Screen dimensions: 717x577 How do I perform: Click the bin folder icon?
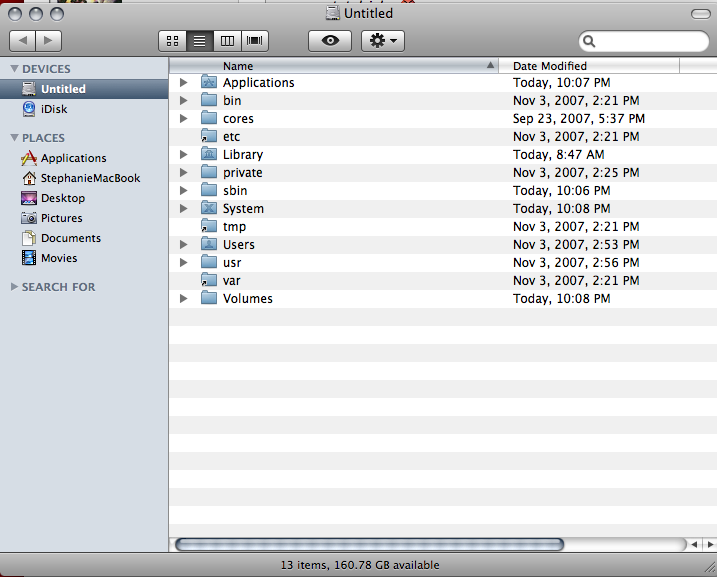(x=209, y=100)
